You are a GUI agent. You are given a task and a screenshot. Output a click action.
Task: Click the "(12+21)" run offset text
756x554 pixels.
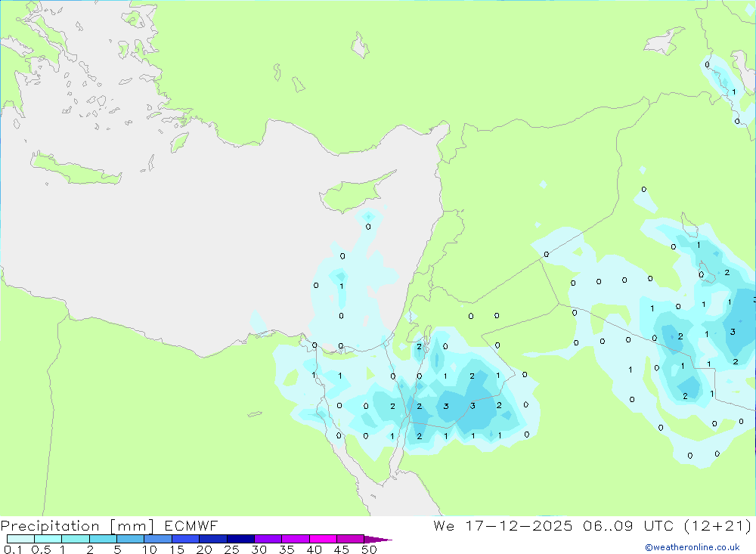coord(718,525)
